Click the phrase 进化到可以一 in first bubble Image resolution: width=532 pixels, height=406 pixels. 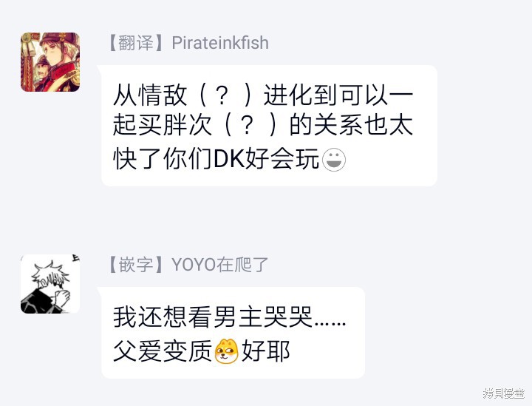(x=338, y=95)
